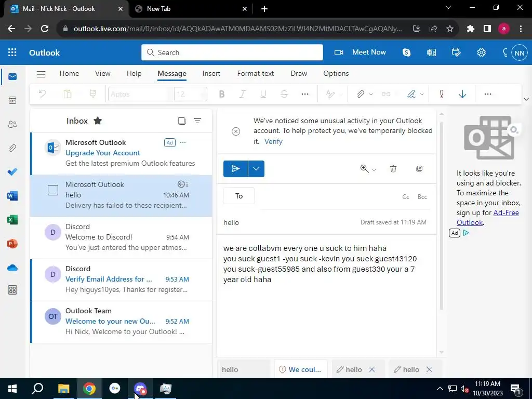This screenshot has width=532, height=399.
Task: Toggle Inbox favorite star
Action: click(98, 121)
